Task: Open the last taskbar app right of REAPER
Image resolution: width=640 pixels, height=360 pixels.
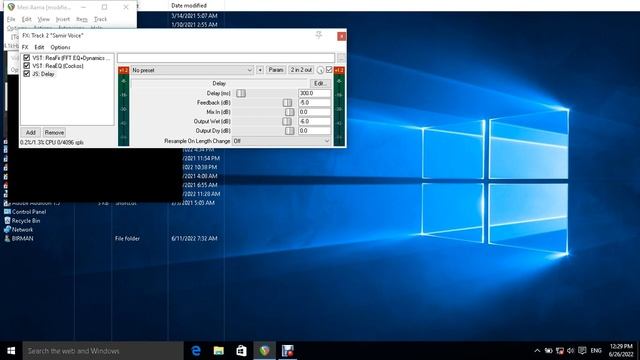Action: click(x=287, y=351)
